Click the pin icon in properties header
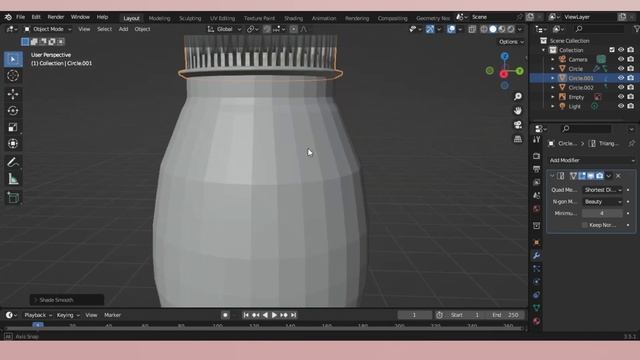This screenshot has height=360, width=640. 631,143
